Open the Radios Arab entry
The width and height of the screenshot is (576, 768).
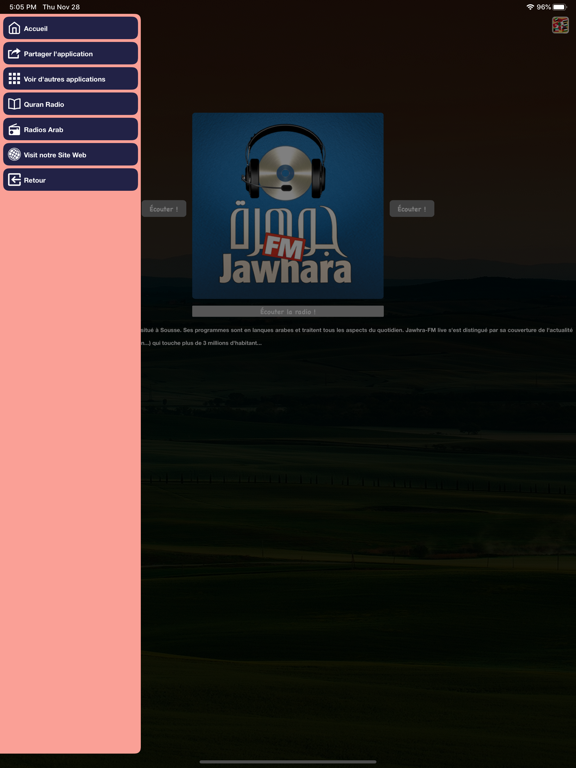[x=71, y=129]
